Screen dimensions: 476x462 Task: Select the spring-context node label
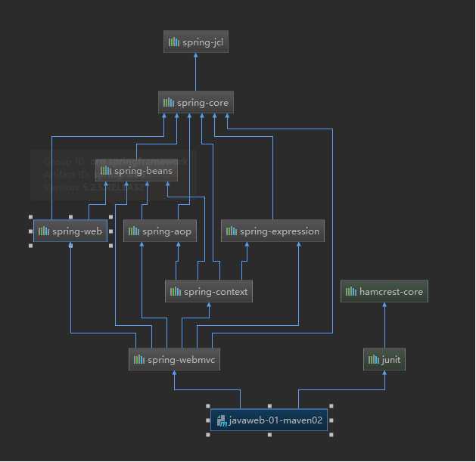point(216,292)
